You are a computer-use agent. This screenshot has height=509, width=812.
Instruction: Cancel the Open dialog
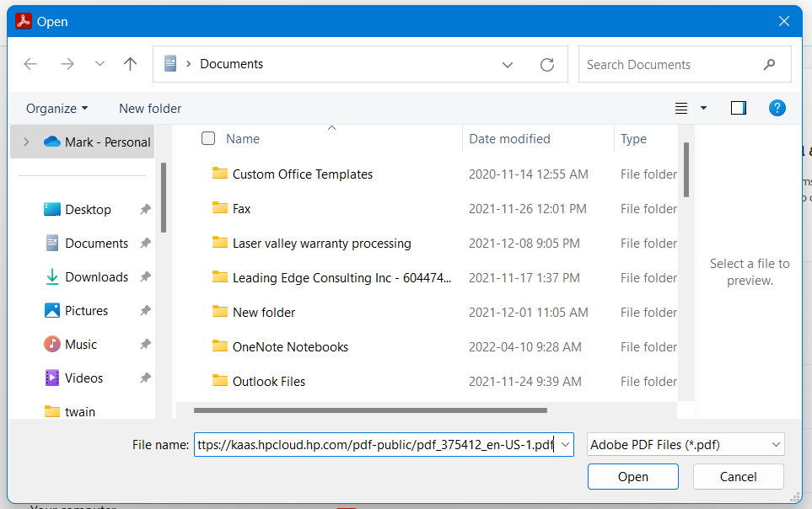[x=738, y=476]
